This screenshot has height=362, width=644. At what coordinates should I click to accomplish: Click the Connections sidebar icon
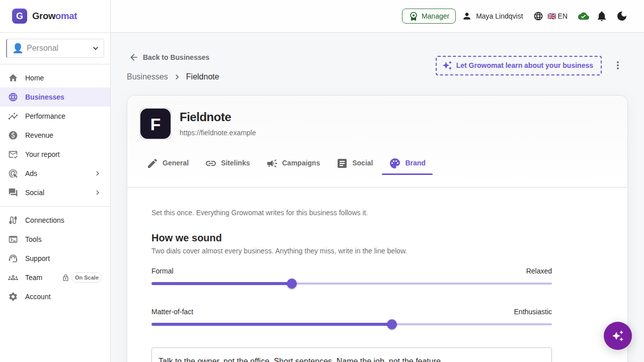(14, 220)
